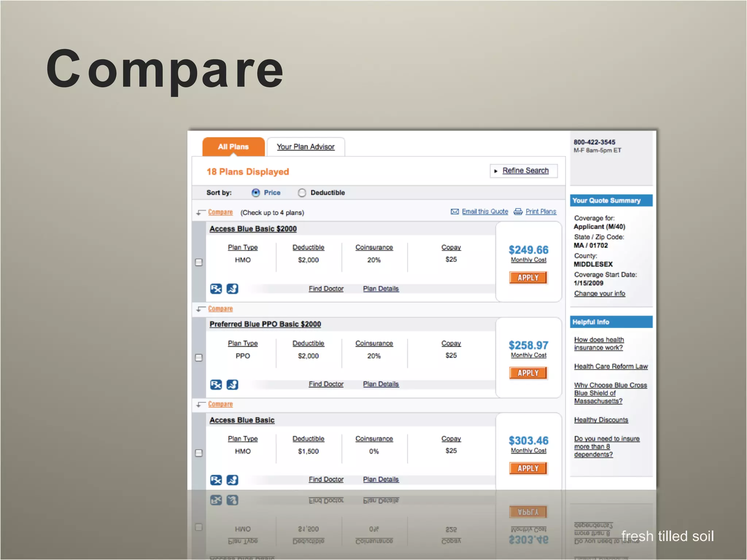Click the compare arrow icon above Preferred Blue PPO Basic $2000

pos(201,309)
